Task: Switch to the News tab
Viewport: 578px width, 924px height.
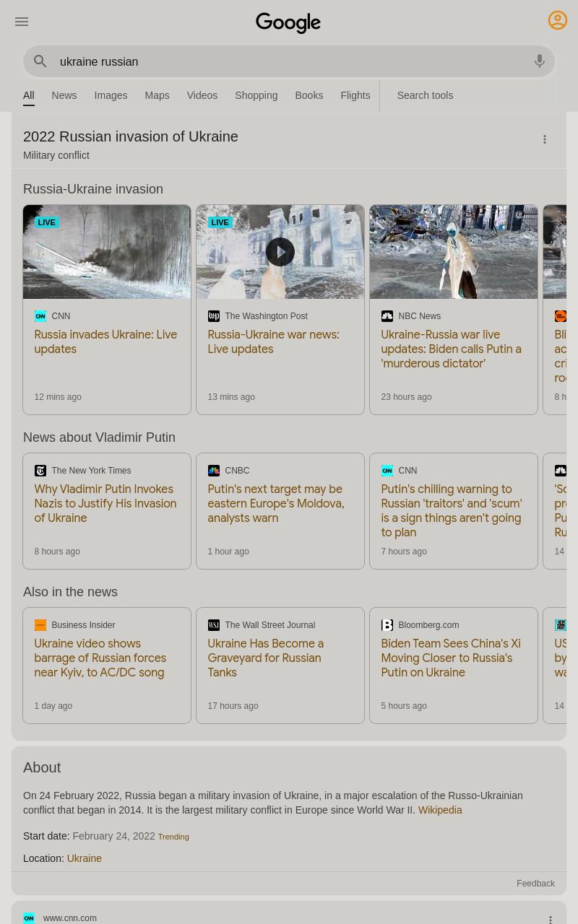Action: coord(64,95)
